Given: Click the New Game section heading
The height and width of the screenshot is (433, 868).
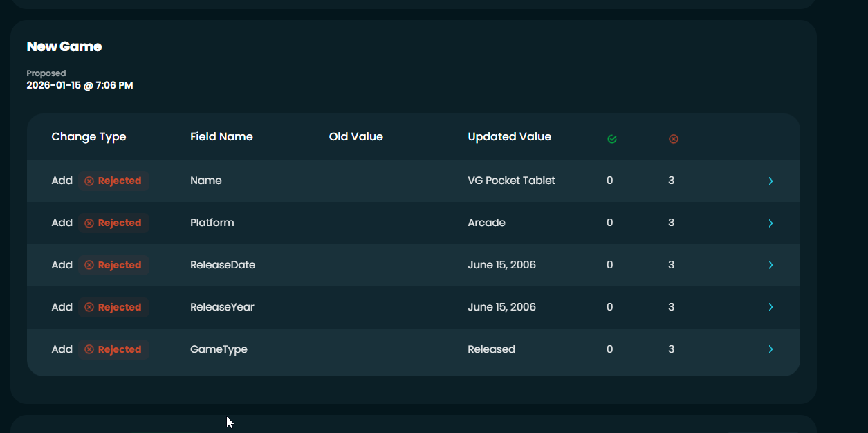Looking at the screenshot, I should (64, 46).
